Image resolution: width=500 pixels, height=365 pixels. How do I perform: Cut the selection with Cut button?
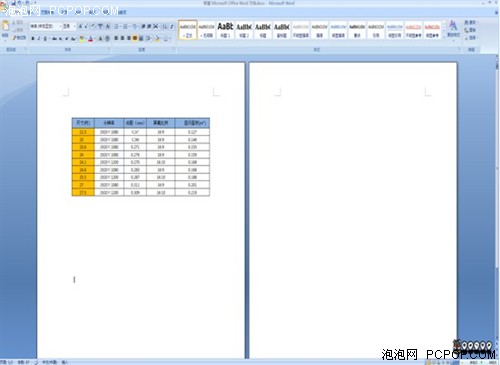click(x=17, y=23)
